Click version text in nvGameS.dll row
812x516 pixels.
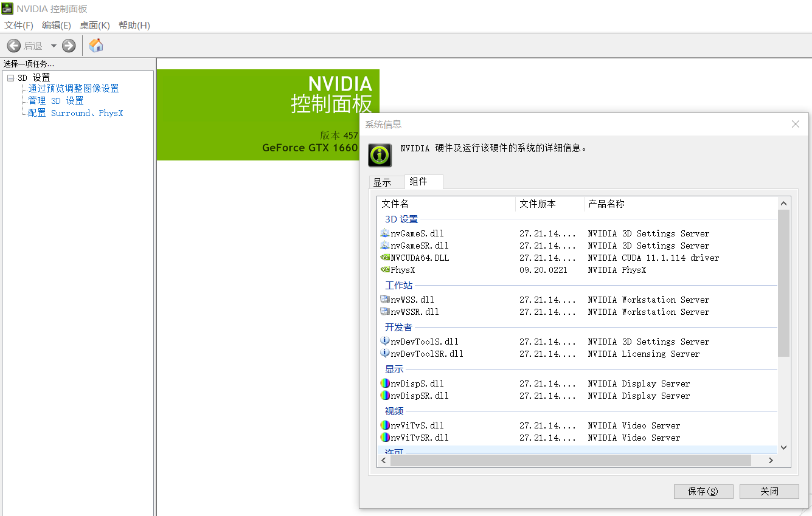point(547,233)
